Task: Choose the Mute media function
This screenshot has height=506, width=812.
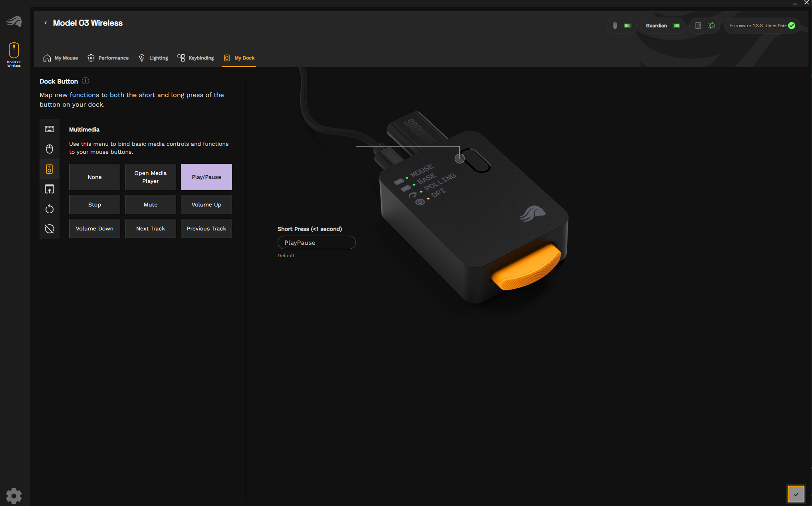Action: click(x=151, y=204)
